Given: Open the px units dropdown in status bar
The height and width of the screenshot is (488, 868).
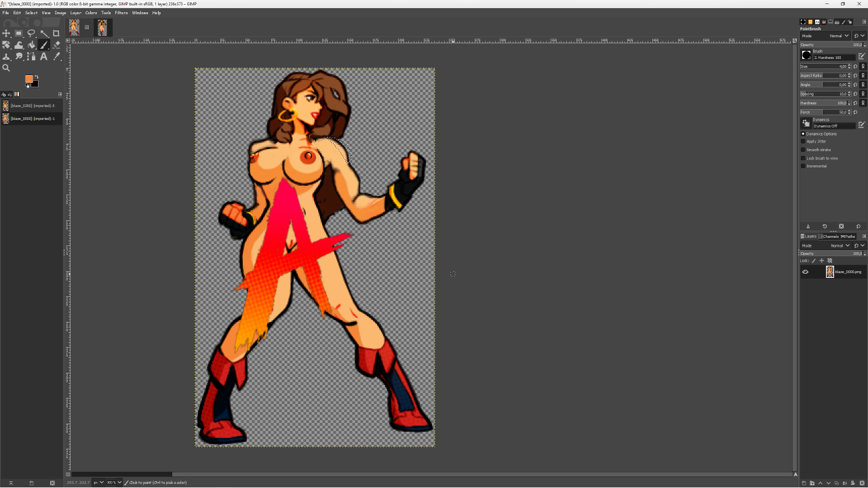Looking at the screenshot, I should point(98,483).
